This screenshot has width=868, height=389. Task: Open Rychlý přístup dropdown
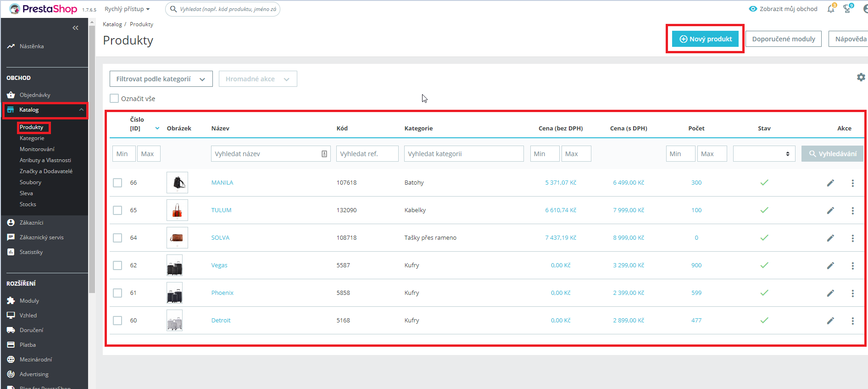pyautogui.click(x=127, y=9)
